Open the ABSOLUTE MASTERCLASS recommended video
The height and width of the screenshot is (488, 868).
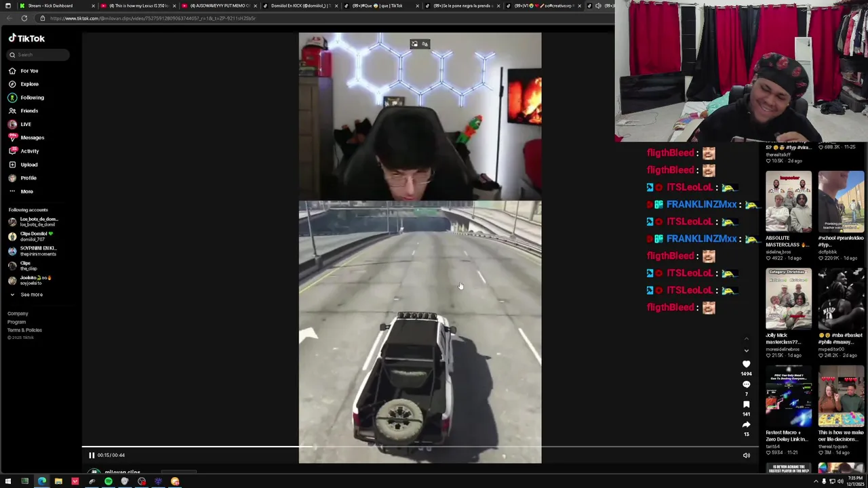click(789, 202)
